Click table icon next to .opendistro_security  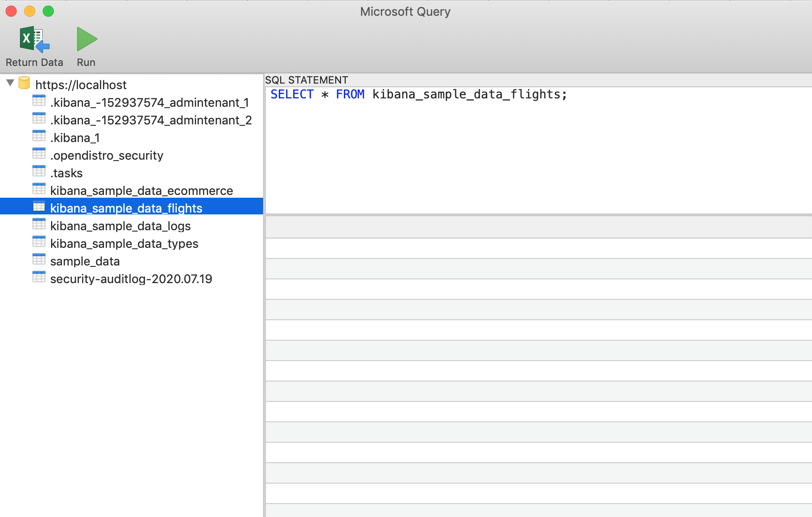point(39,154)
